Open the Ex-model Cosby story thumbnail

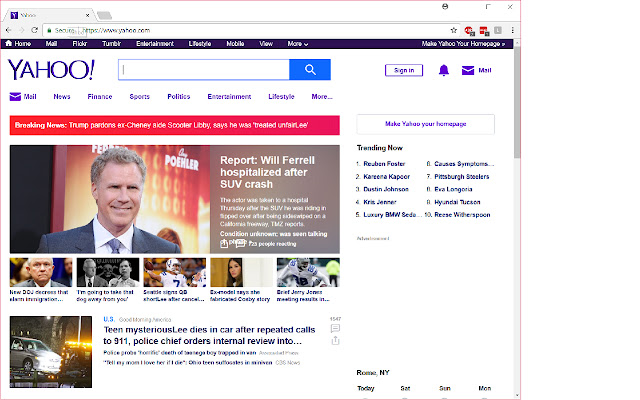pyautogui.click(x=241, y=272)
